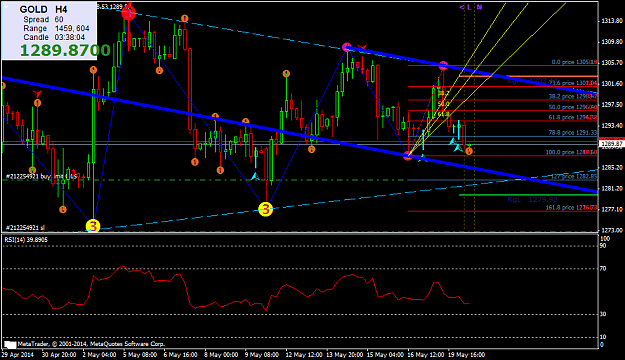625x360 pixels.
Task: Click the '5 May 08:00' time label
Action: [140, 354]
